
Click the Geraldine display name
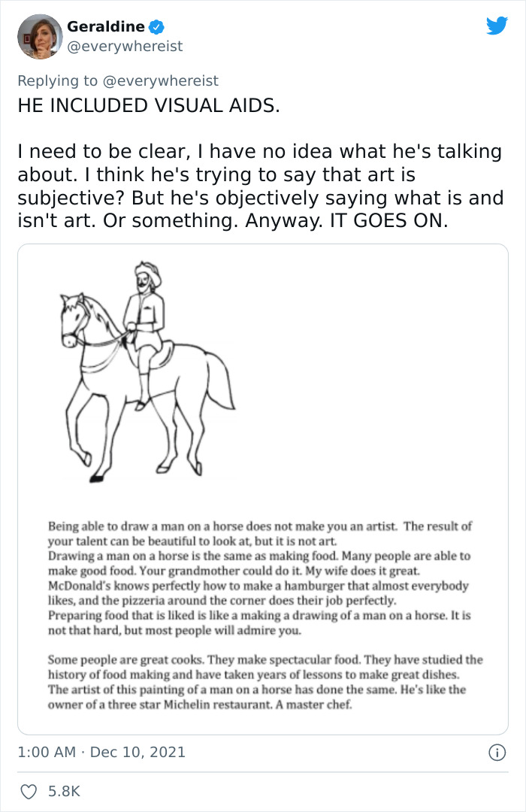[x=106, y=27]
